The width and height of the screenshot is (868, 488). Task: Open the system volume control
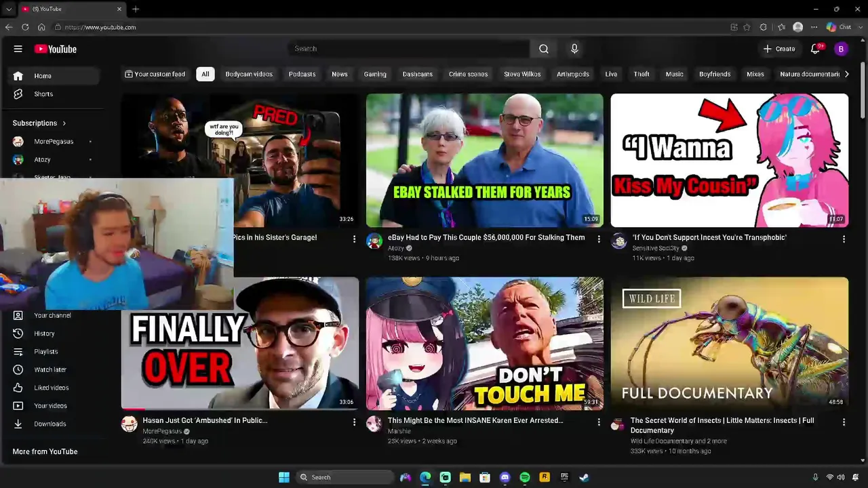click(x=841, y=477)
